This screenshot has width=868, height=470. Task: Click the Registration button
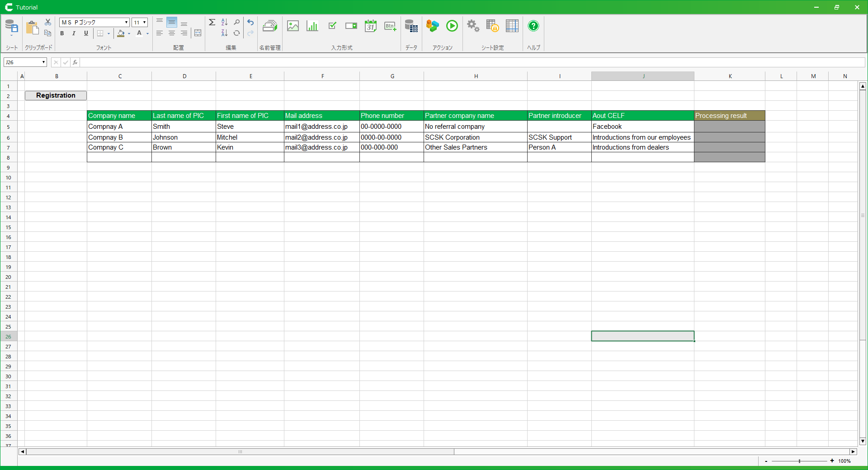click(56, 95)
